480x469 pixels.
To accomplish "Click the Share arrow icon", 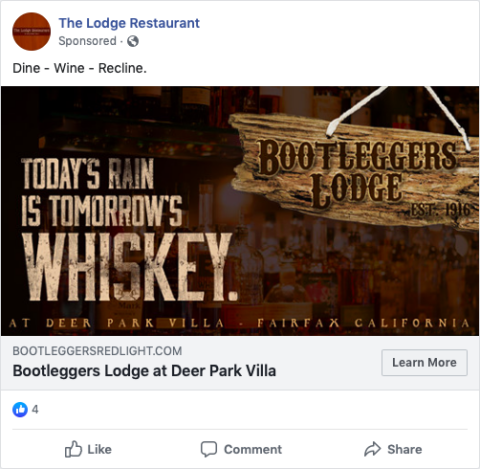I will tap(372, 449).
